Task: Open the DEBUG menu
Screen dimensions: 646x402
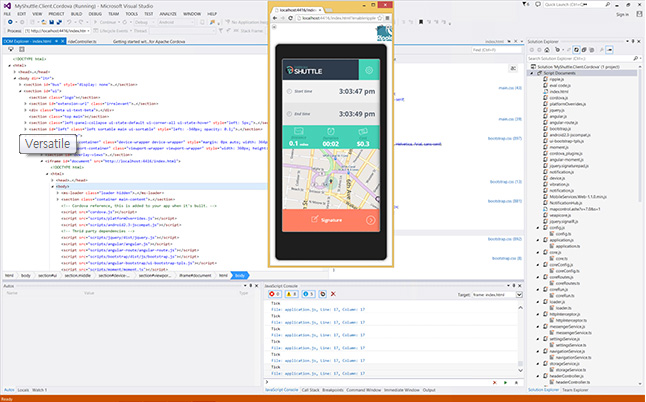Action: click(x=95, y=14)
